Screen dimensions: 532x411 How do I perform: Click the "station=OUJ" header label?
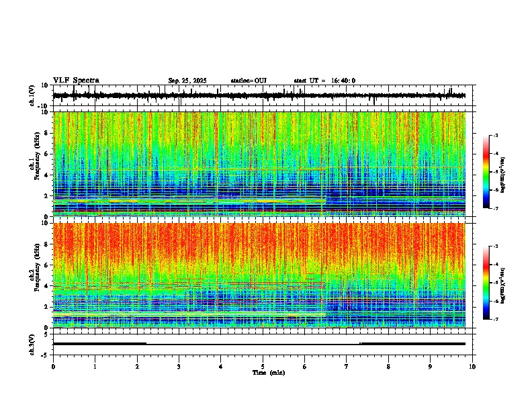249,81
